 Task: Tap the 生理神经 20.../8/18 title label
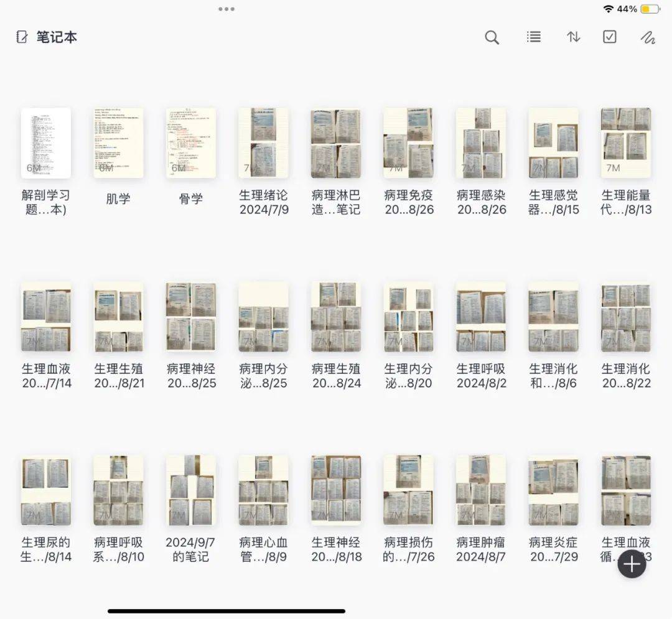pos(337,549)
